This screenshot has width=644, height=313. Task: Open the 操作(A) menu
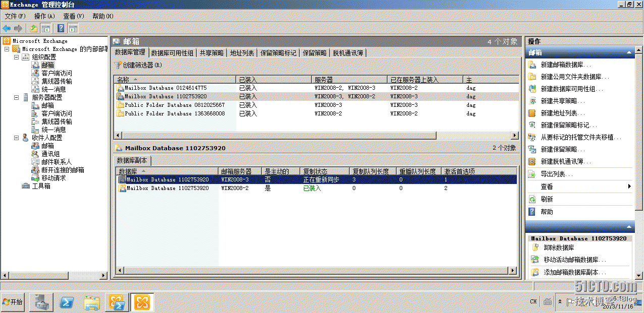point(44,16)
